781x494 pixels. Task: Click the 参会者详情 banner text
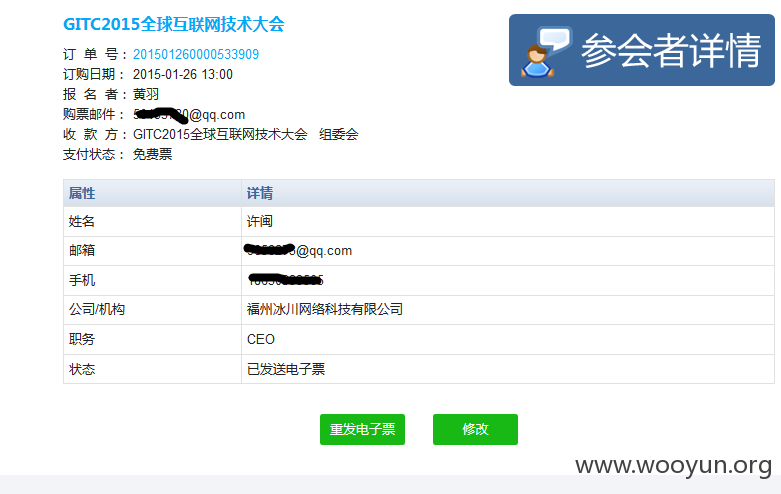pos(671,50)
